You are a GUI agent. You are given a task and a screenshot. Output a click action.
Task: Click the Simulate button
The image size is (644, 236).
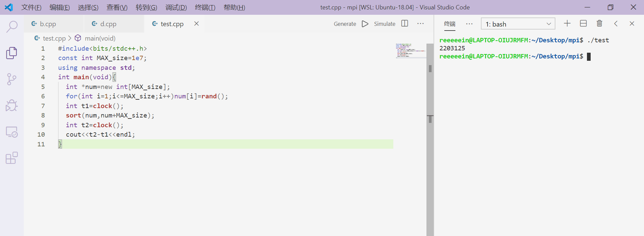coord(385,24)
